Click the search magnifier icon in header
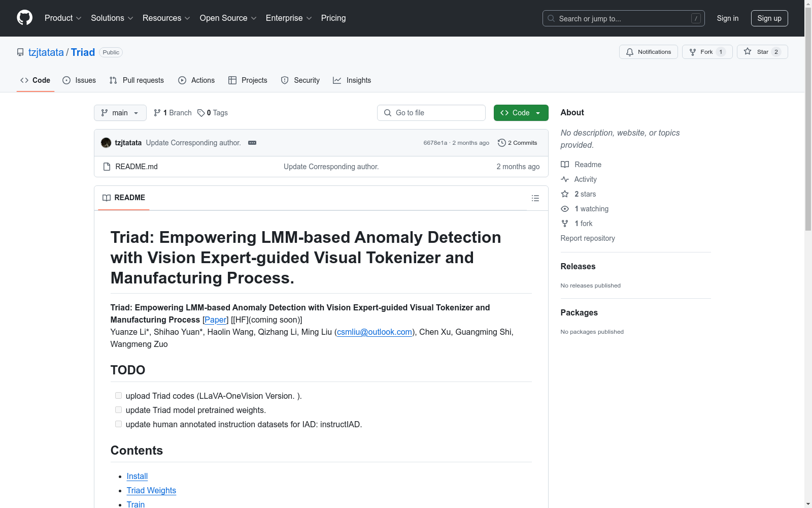 (x=551, y=18)
